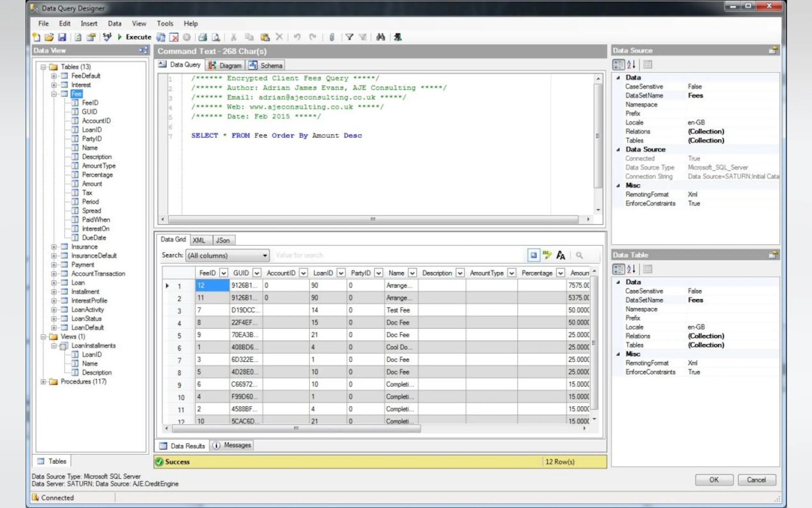Open the search columns dropdown
This screenshot has width=812, height=508.
265,256
